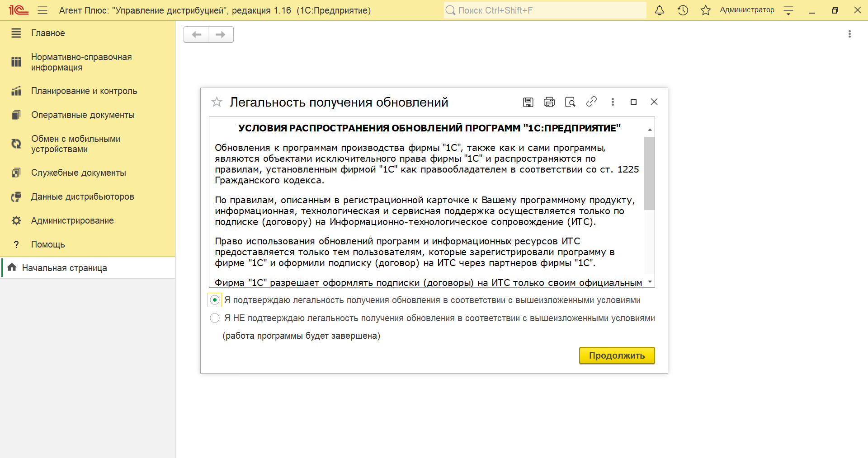Click the Администратор user name

click(x=747, y=10)
